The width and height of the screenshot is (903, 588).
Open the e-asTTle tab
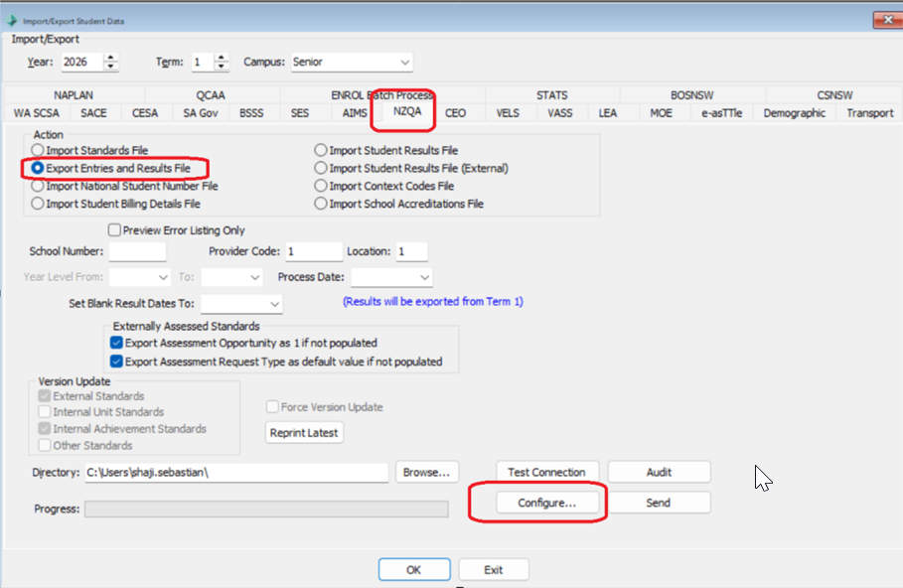[721, 113]
